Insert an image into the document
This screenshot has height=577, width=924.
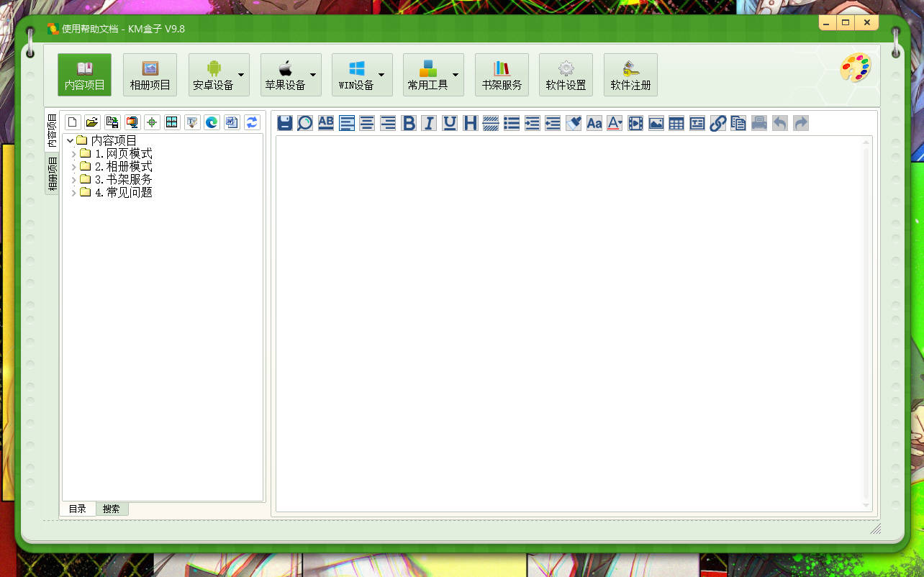tap(656, 123)
